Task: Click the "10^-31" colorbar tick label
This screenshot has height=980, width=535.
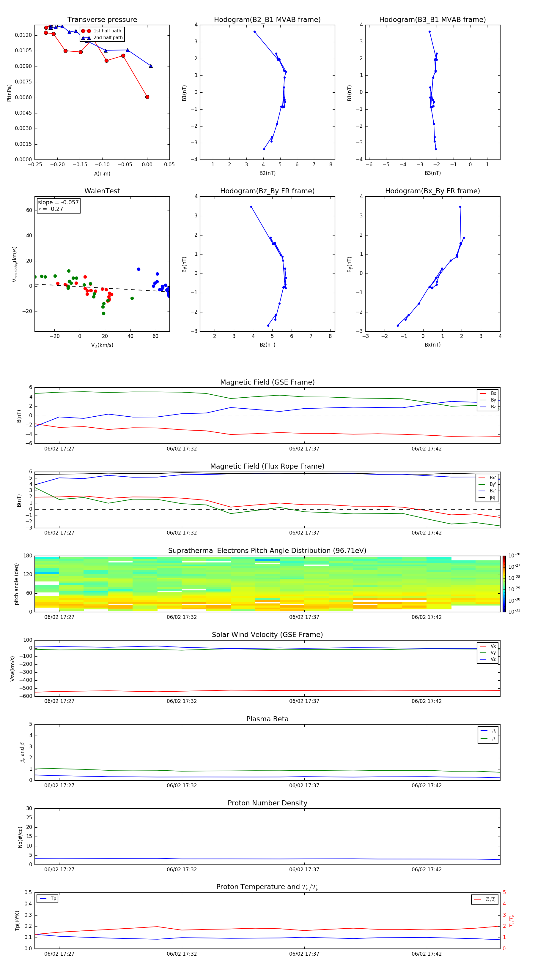Action: pos(514,611)
